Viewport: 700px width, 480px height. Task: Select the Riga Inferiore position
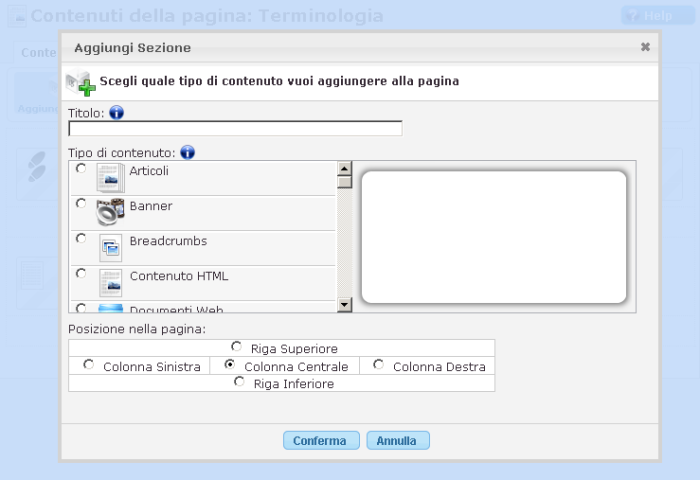pos(239,382)
